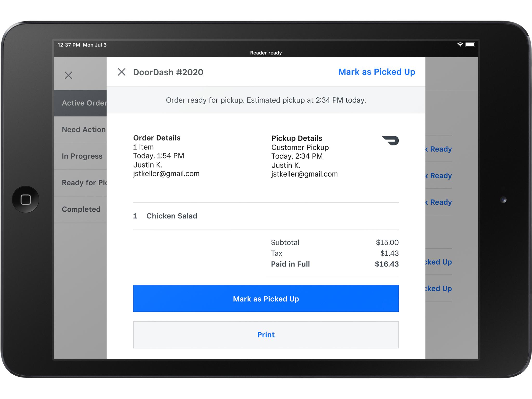Close the orders sidebar with the X
This screenshot has width=532, height=399.
(68, 75)
